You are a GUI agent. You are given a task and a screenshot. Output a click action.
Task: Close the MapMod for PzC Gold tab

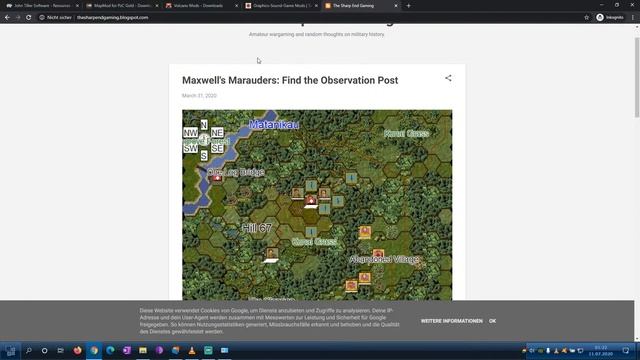[x=157, y=6]
